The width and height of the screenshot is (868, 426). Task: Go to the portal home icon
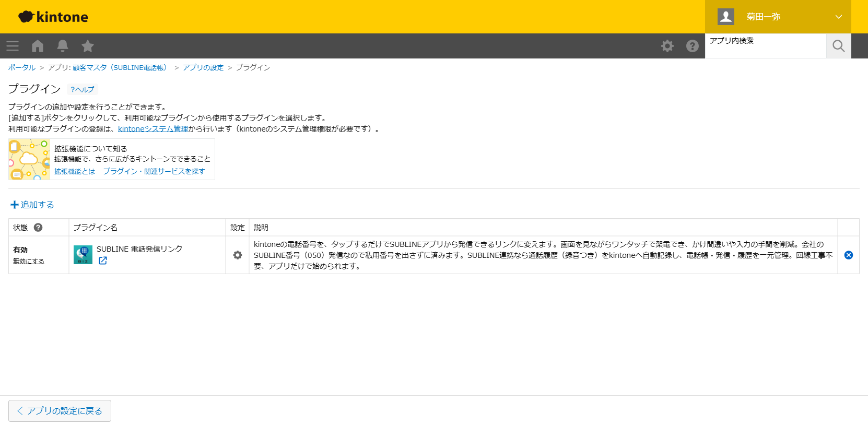coord(38,46)
